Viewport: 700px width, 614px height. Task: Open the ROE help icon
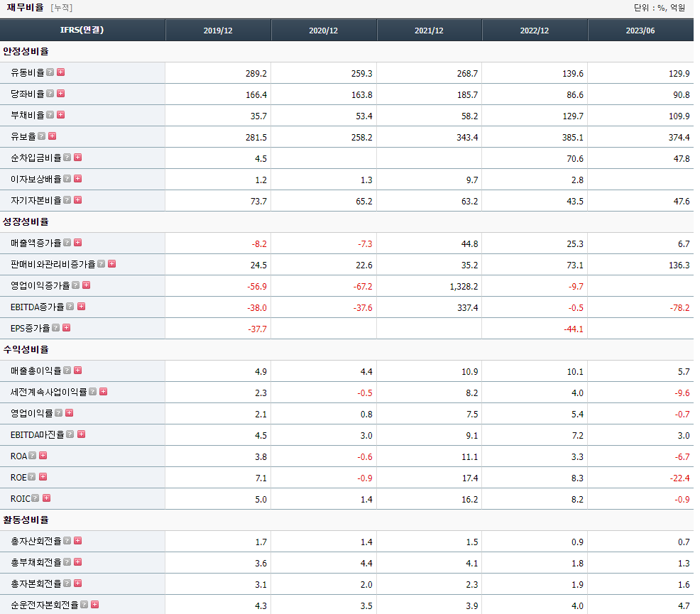(x=32, y=477)
